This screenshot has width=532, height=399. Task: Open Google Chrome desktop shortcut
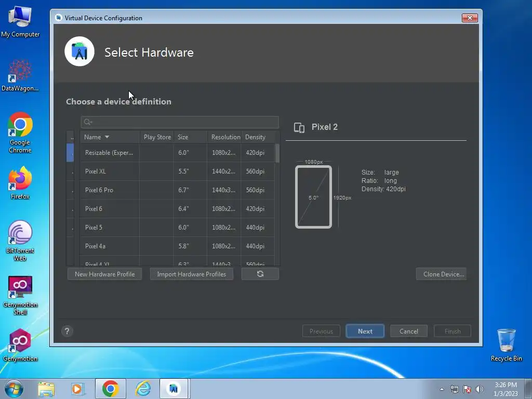20,132
